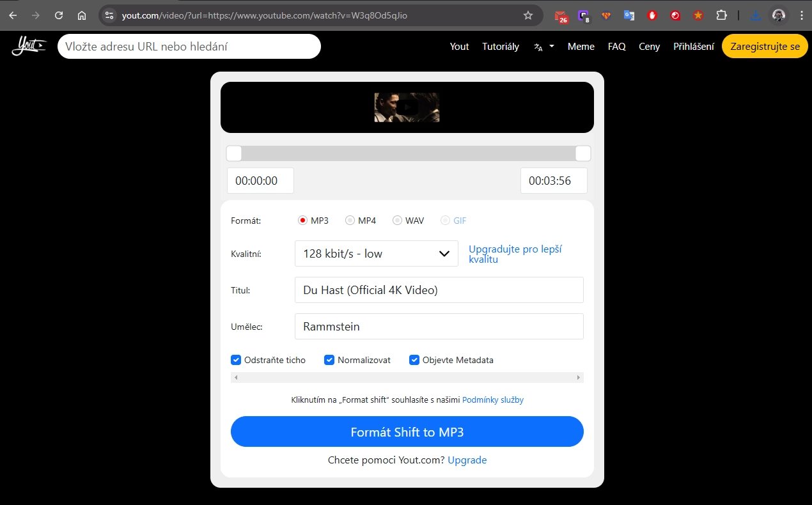Viewport: 812px width, 505px height.
Task: Click the trim range slider track
Action: pyautogui.click(x=409, y=153)
